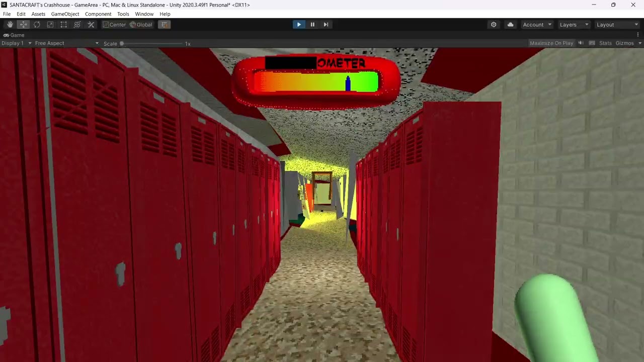Viewport: 644px width, 362px height.
Task: Toggle grid snapping icon
Action: coord(164,25)
